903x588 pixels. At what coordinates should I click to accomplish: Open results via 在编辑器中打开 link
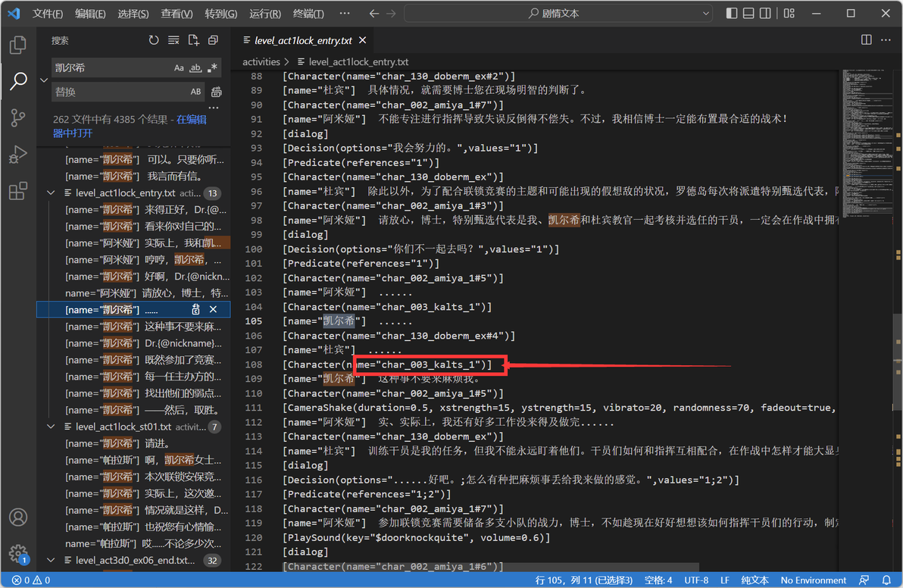coord(130,126)
